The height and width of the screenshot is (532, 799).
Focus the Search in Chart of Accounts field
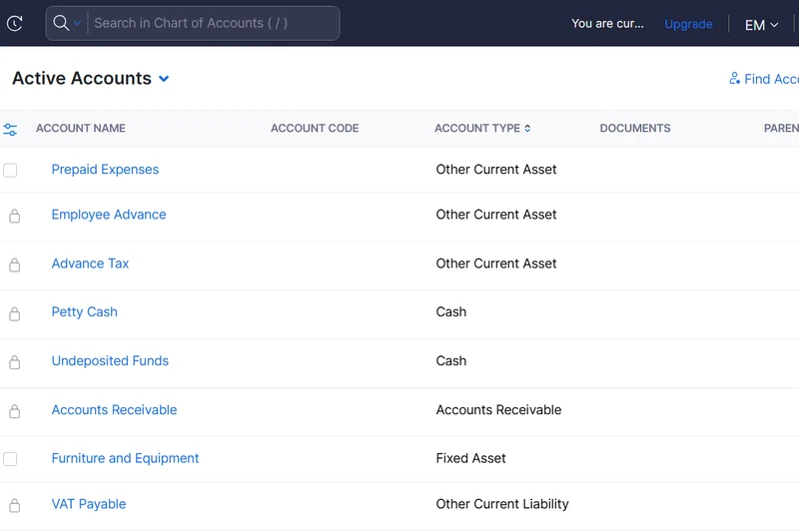[x=212, y=23]
